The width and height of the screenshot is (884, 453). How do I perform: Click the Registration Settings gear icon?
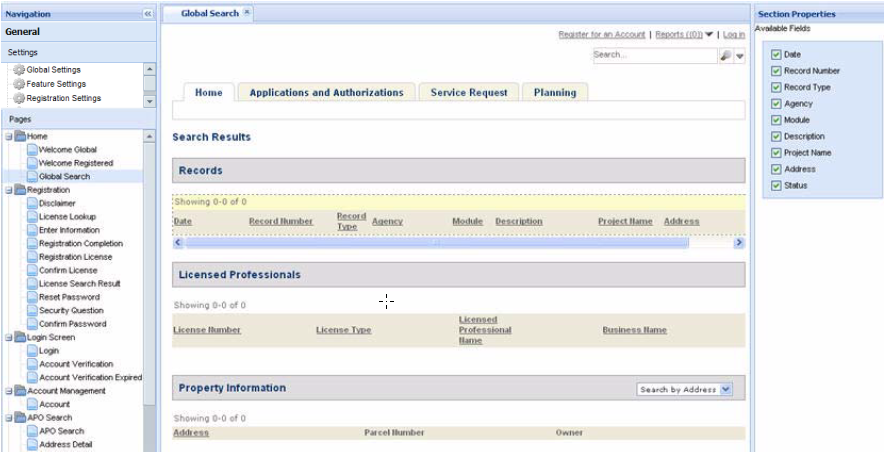(x=18, y=98)
